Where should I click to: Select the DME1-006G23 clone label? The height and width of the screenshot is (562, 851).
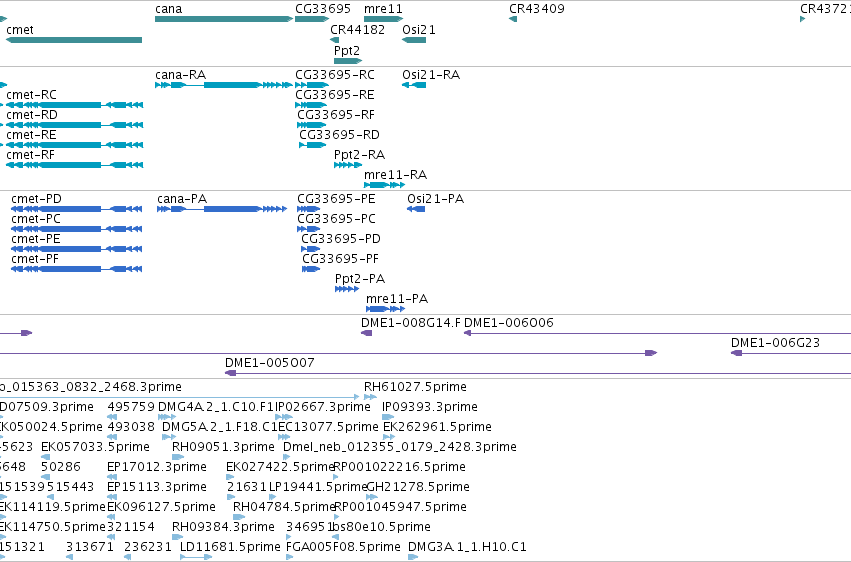pyautogui.click(x=775, y=343)
